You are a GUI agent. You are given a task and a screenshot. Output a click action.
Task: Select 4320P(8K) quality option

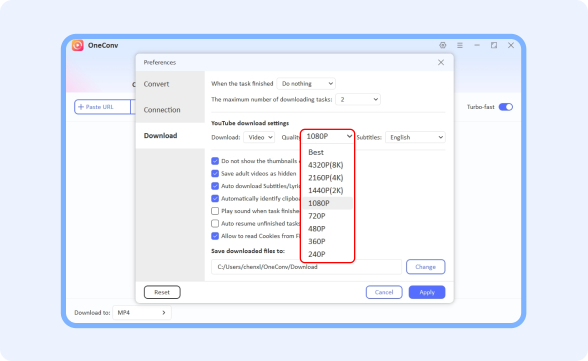pos(327,165)
